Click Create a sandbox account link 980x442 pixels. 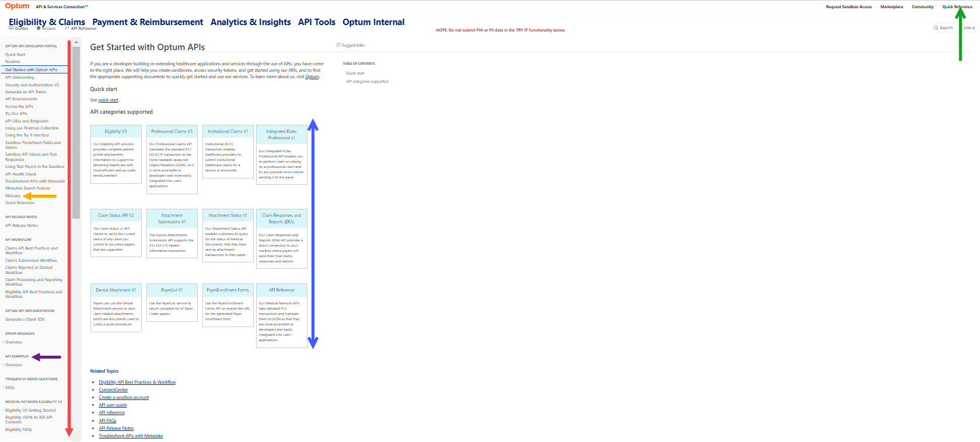pos(124,398)
